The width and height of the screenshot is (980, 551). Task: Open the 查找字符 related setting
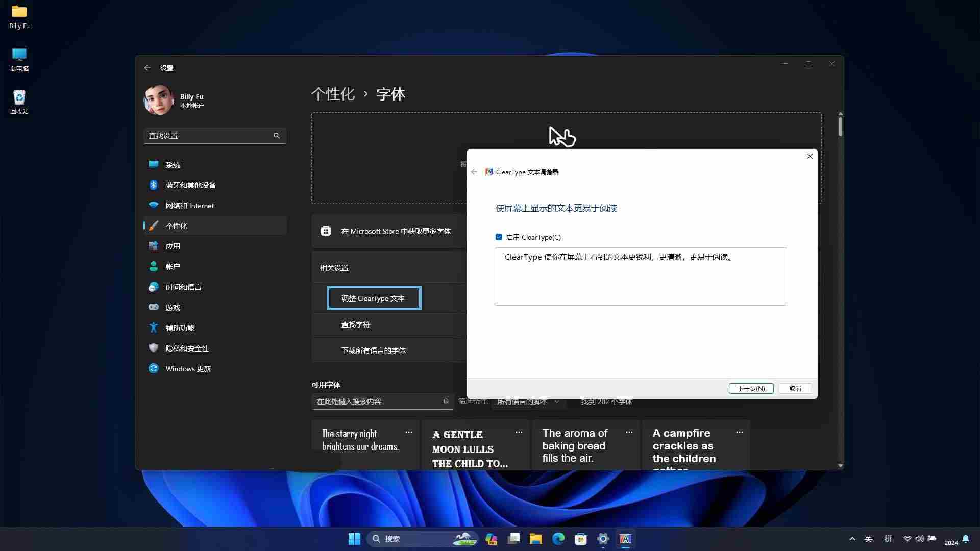pyautogui.click(x=355, y=324)
